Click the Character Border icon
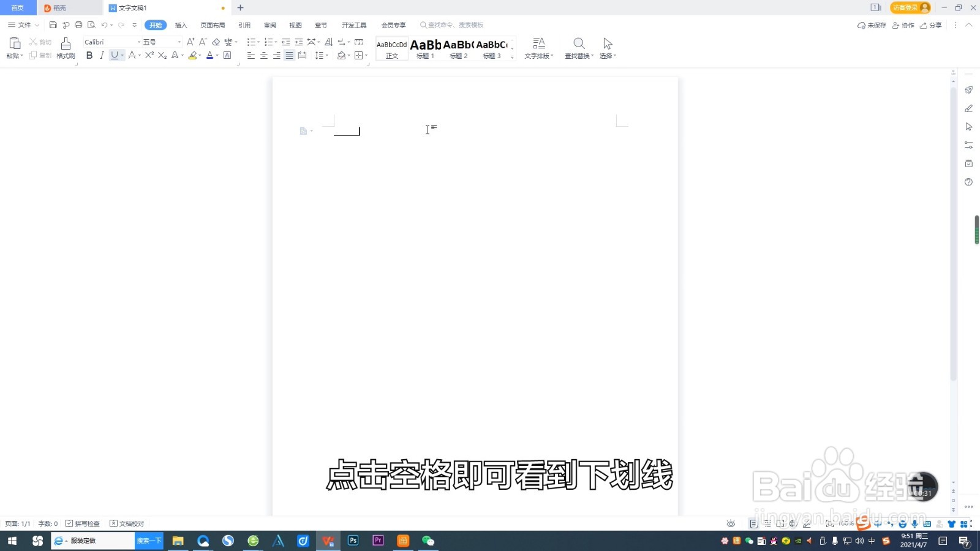The width and height of the screenshot is (980, 551). click(x=227, y=55)
